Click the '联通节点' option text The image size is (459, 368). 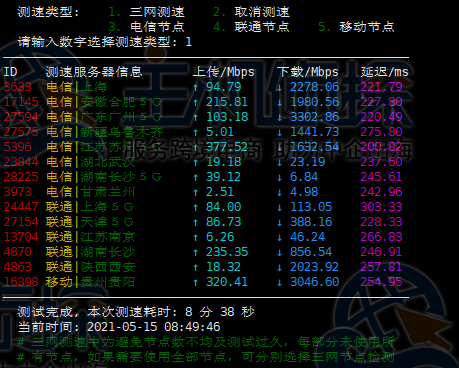[x=262, y=27]
